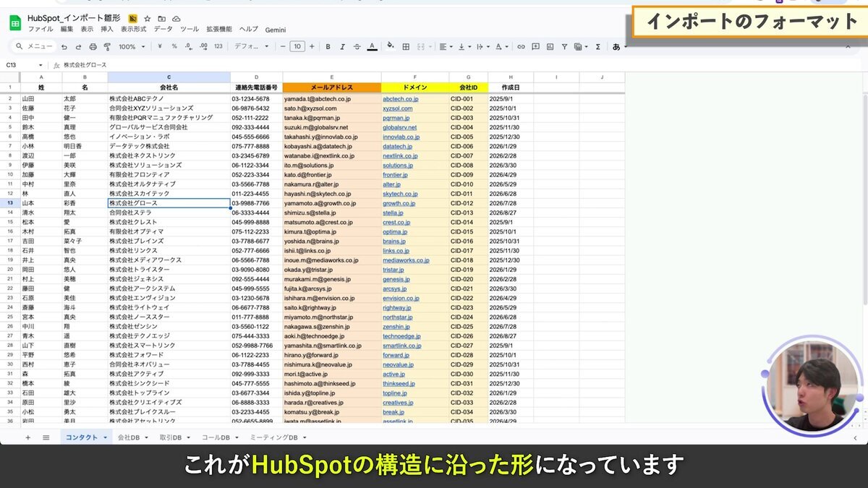This screenshot has width=868, height=488.
Task: Create a filter on the data
Action: (x=565, y=46)
